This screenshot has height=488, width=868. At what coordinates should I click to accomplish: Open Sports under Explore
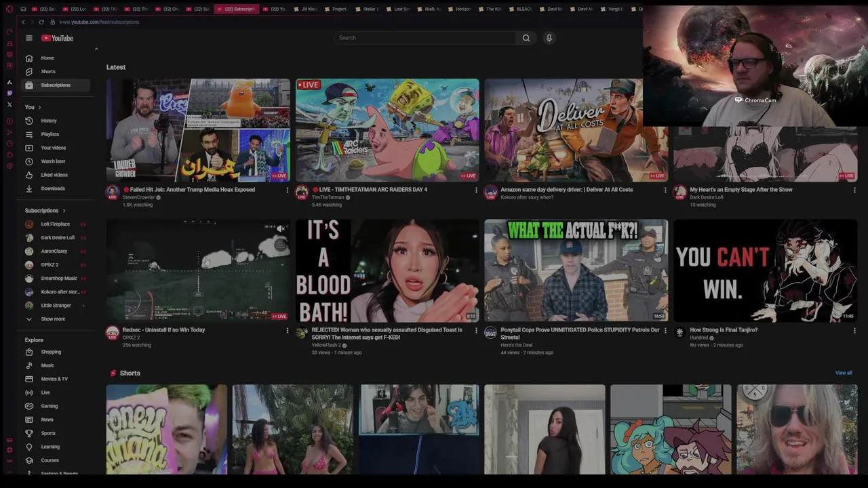click(x=56, y=433)
